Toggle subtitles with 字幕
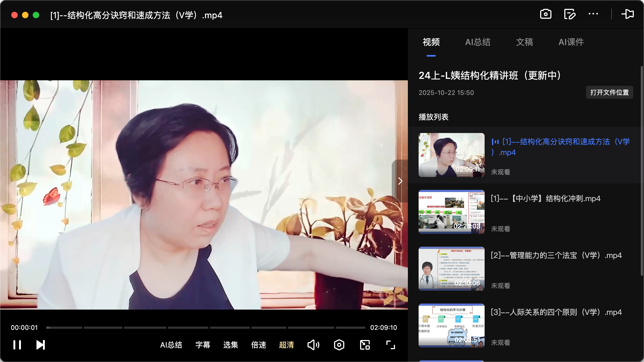The width and height of the screenshot is (644, 362). click(203, 345)
